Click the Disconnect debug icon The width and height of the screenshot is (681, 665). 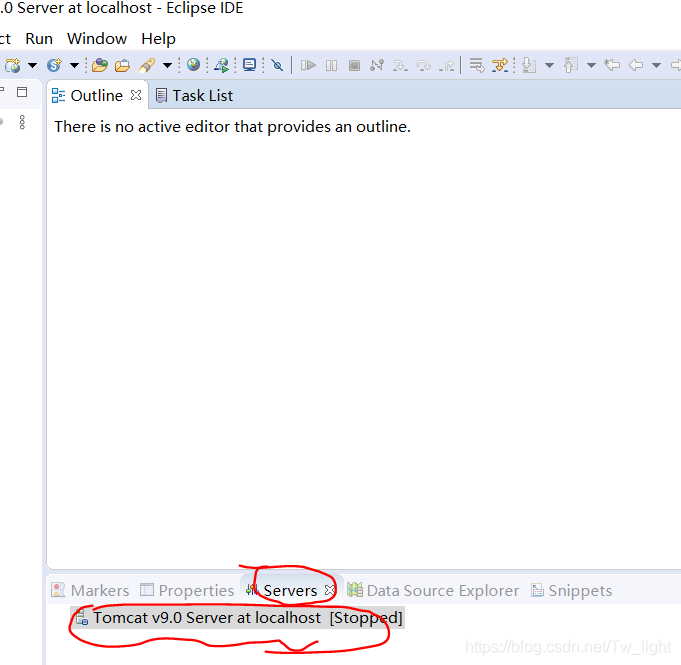[x=377, y=66]
